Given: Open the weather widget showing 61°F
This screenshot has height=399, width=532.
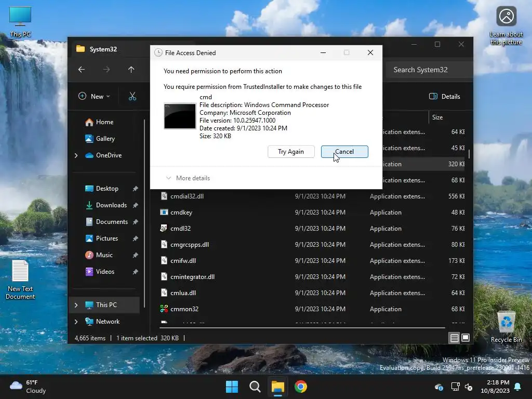Looking at the screenshot, I should click(x=28, y=387).
